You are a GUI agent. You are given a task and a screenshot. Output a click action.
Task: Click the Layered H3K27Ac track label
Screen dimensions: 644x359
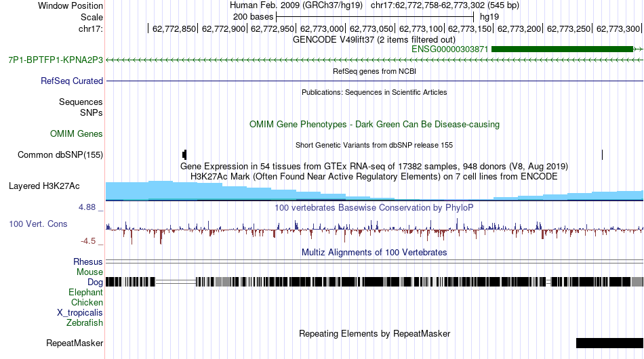(44, 186)
